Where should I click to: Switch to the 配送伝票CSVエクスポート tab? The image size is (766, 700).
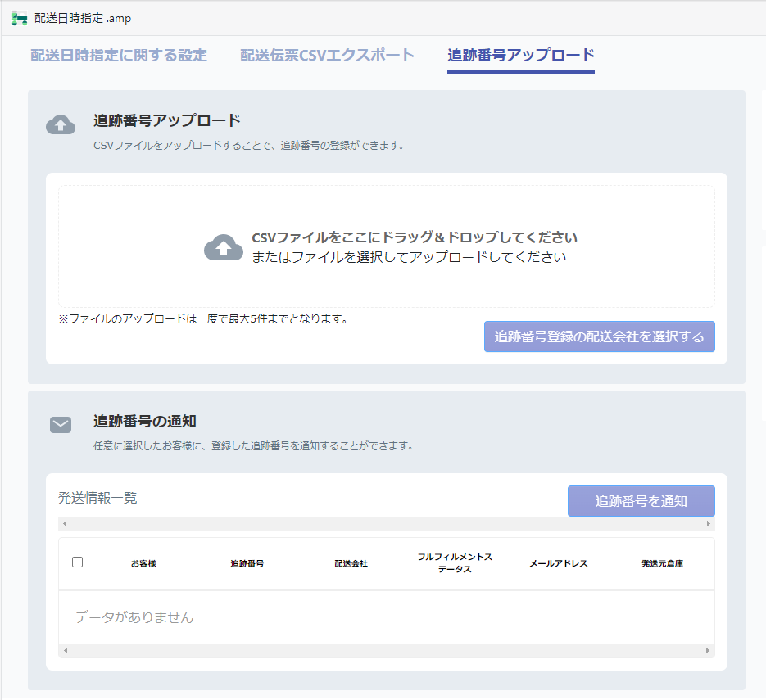coord(327,55)
